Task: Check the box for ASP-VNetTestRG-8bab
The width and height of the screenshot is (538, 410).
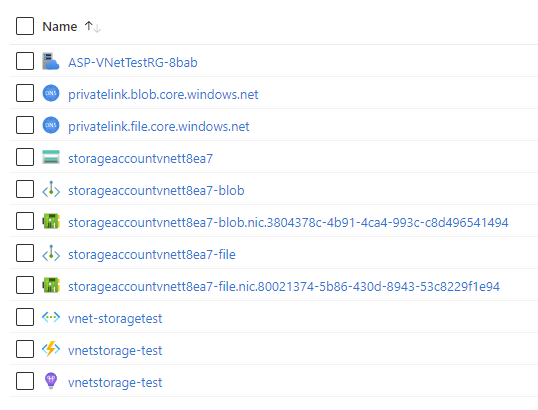Action: point(25,61)
